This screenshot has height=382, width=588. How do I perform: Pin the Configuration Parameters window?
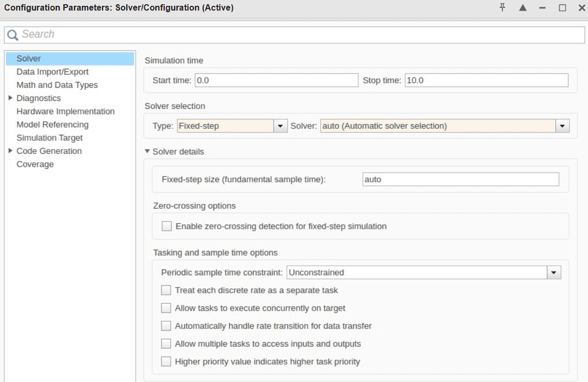click(503, 8)
